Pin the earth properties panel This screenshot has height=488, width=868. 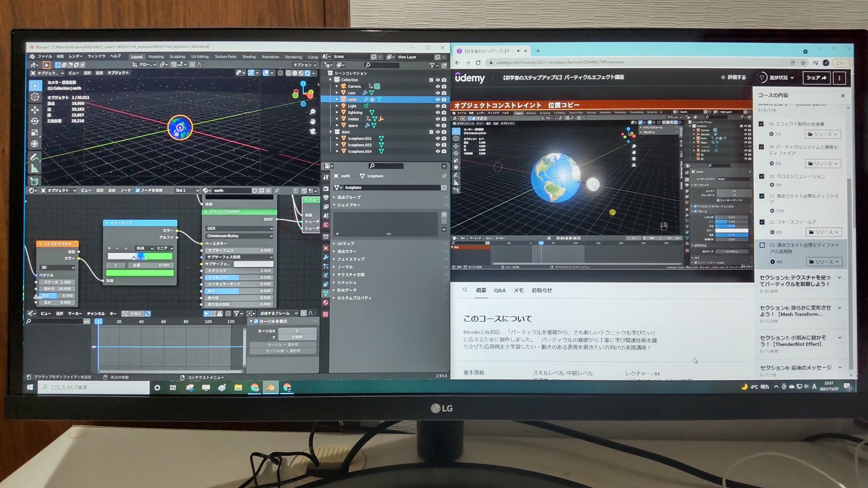coord(444,176)
